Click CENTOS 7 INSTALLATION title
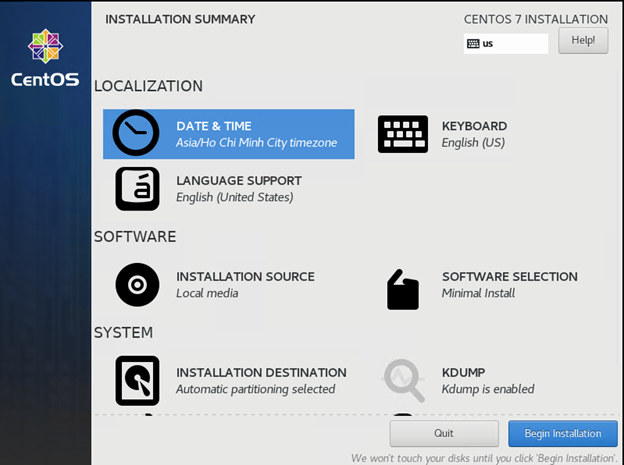 click(x=536, y=19)
